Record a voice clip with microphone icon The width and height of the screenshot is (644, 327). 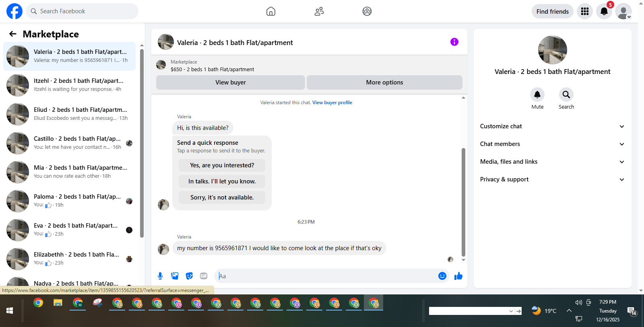[160, 276]
